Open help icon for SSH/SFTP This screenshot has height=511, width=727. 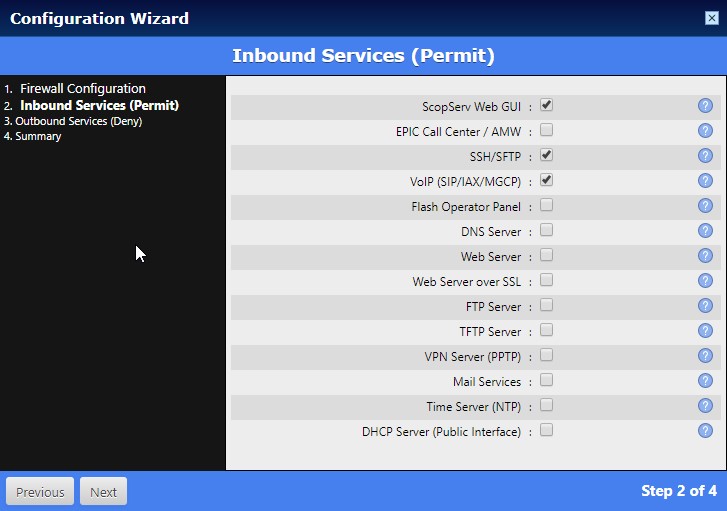(705, 156)
